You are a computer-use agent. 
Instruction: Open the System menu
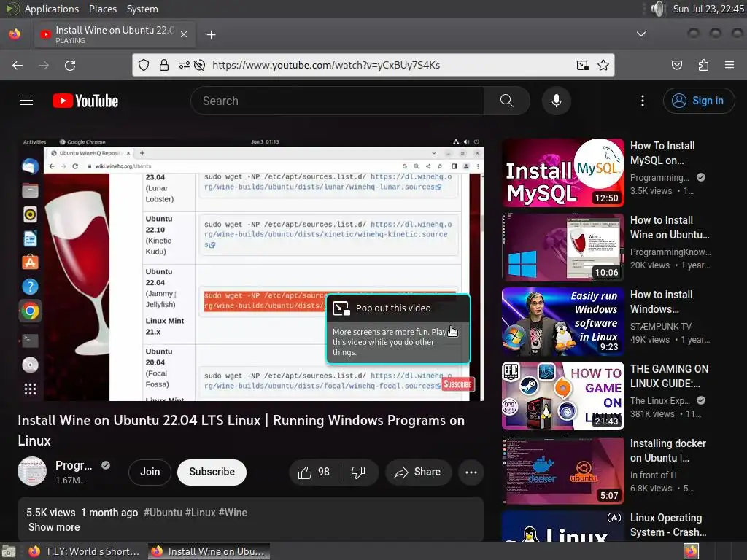tap(142, 9)
